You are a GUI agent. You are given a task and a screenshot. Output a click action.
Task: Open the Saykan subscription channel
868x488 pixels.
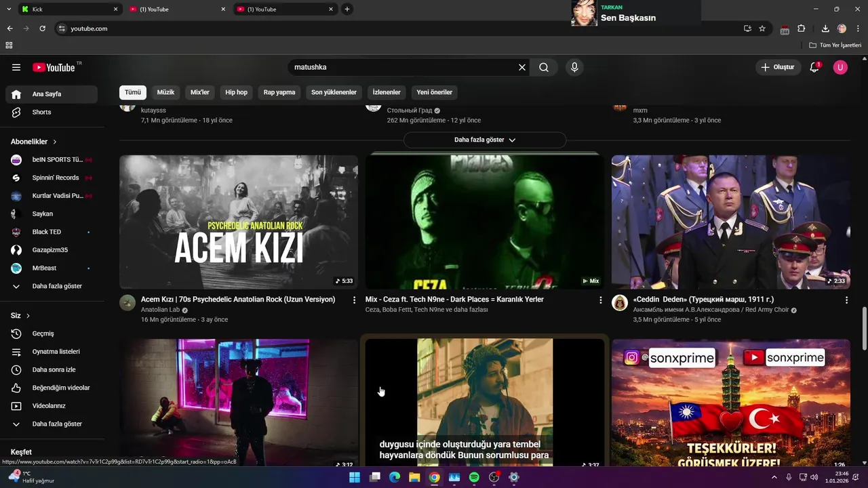(52, 213)
